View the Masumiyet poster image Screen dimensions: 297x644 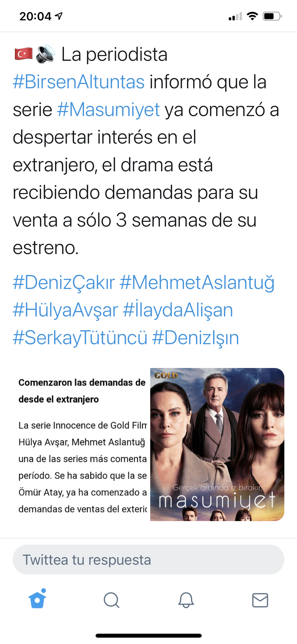[x=217, y=444]
